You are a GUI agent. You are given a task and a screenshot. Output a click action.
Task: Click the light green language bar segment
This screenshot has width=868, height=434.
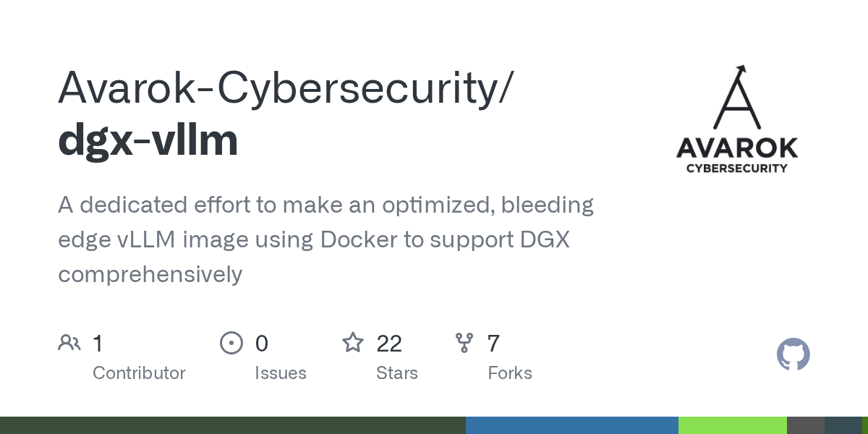point(732,425)
